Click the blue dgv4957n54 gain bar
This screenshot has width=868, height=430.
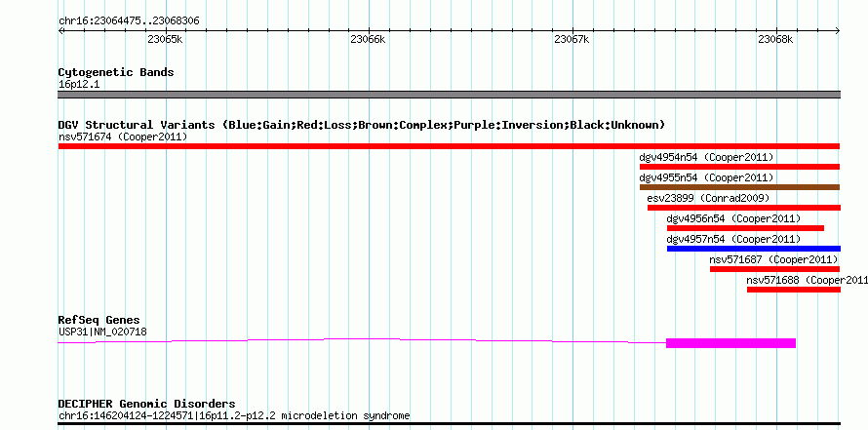754,249
